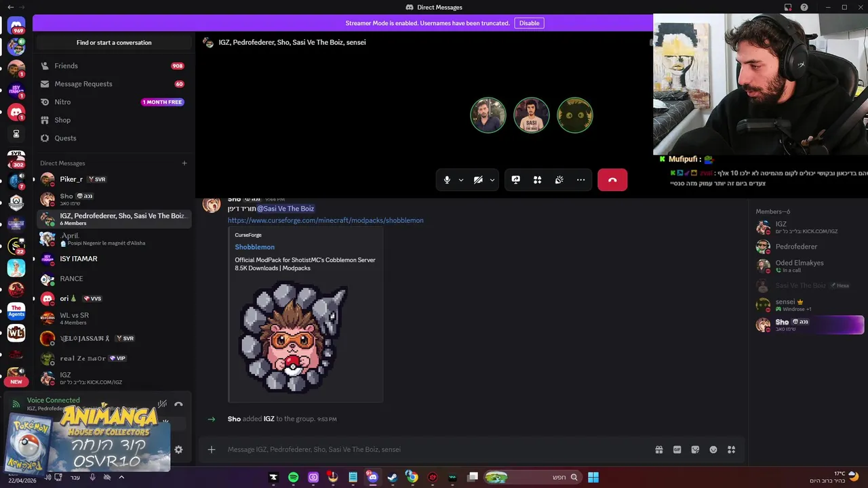Open IGZ's profile in Members list
Image resolution: width=868 pixels, height=488 pixels.
(x=808, y=227)
